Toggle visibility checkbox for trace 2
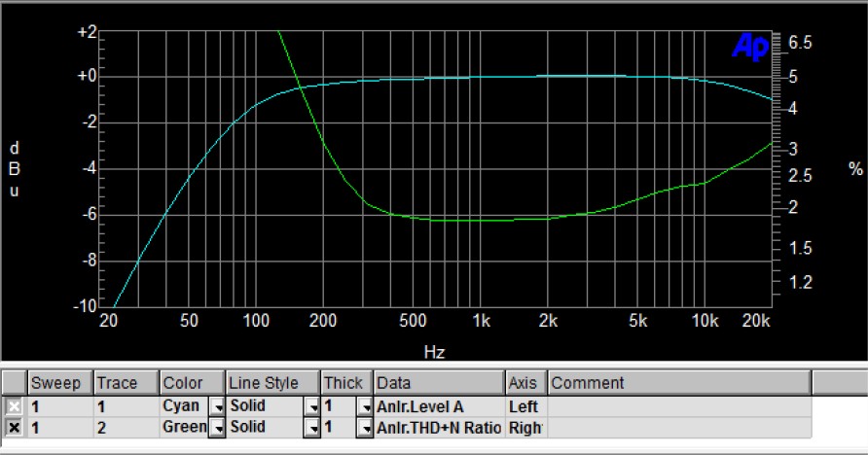This screenshot has width=868, height=455. tap(14, 427)
